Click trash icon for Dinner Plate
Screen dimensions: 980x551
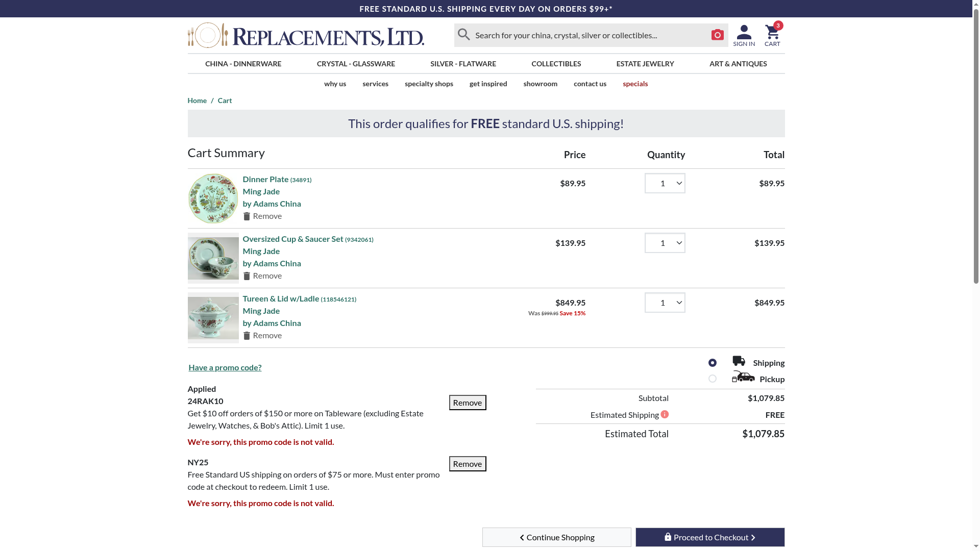(x=247, y=216)
